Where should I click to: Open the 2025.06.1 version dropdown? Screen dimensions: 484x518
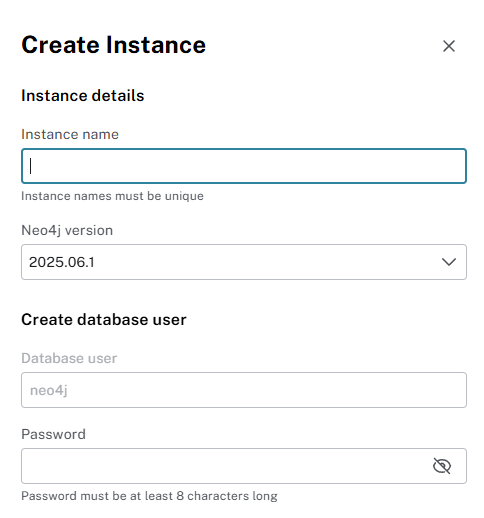[x=244, y=262]
